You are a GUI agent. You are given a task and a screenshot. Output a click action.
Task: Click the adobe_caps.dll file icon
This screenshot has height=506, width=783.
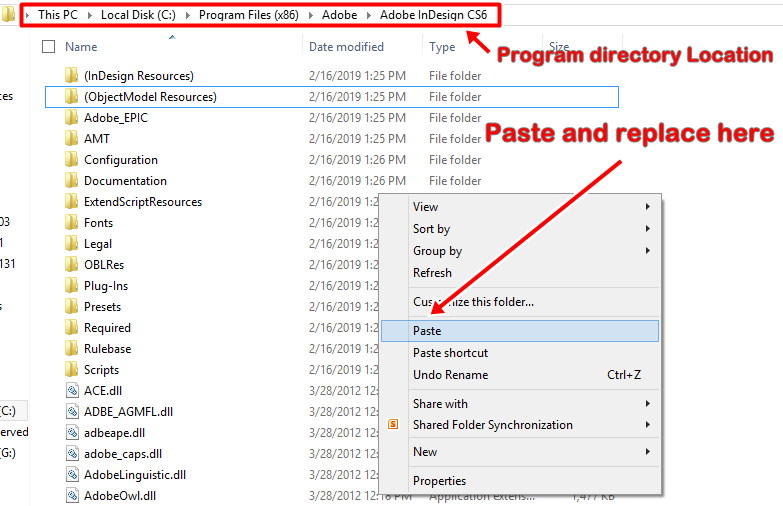coord(72,453)
